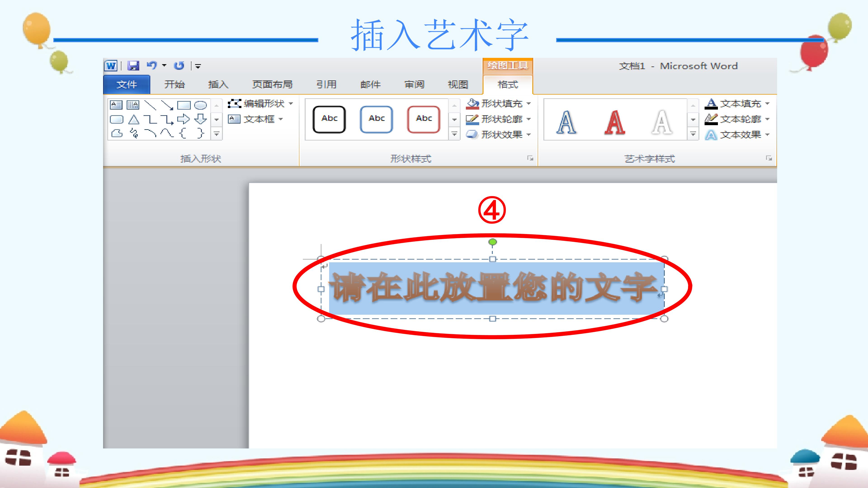Switch to the 插入 ribbon tab

coord(218,84)
